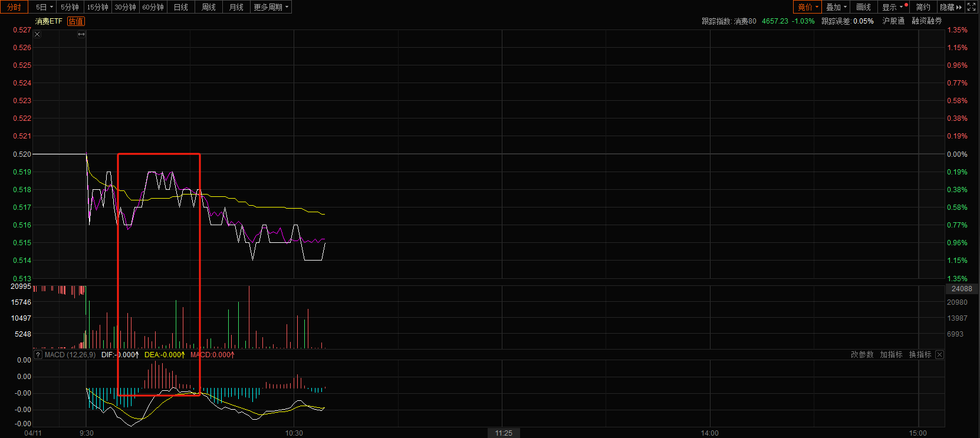
Task: Click the auction panel width resize arrow icon
Action: (x=81, y=34)
